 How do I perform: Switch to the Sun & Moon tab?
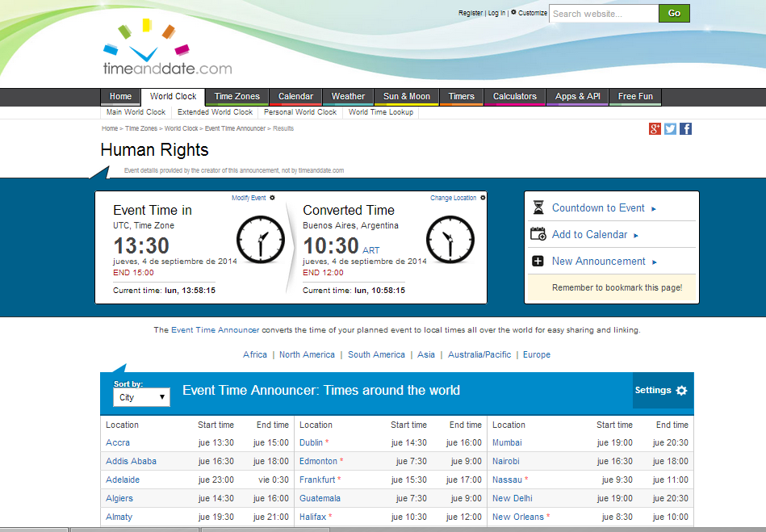[406, 97]
